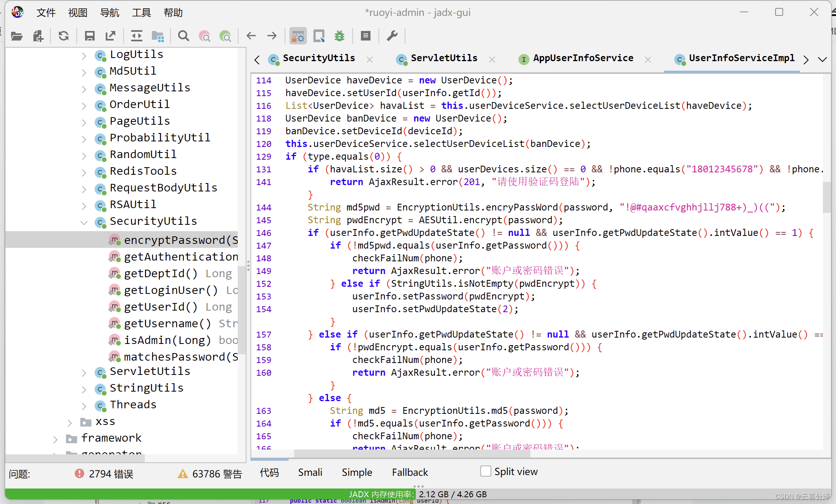This screenshot has width=836, height=504.
Task: Click the Reload refresh icon in toolbar
Action: (x=64, y=36)
